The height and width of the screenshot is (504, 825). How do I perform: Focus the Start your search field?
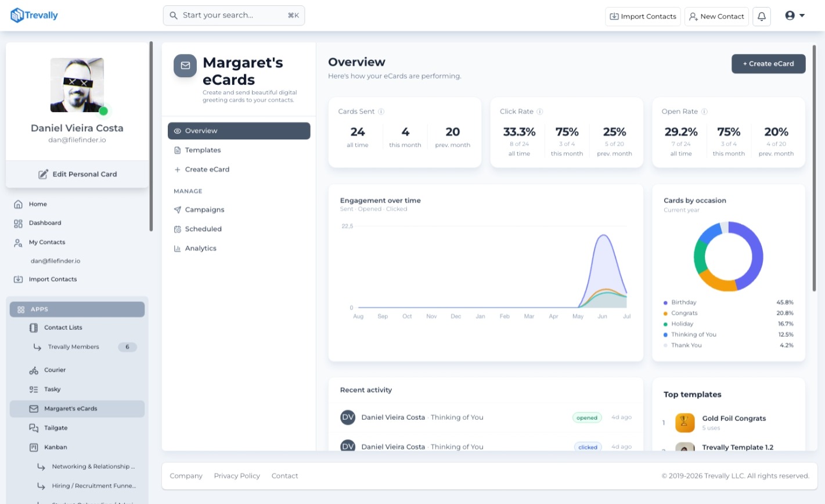(x=234, y=16)
